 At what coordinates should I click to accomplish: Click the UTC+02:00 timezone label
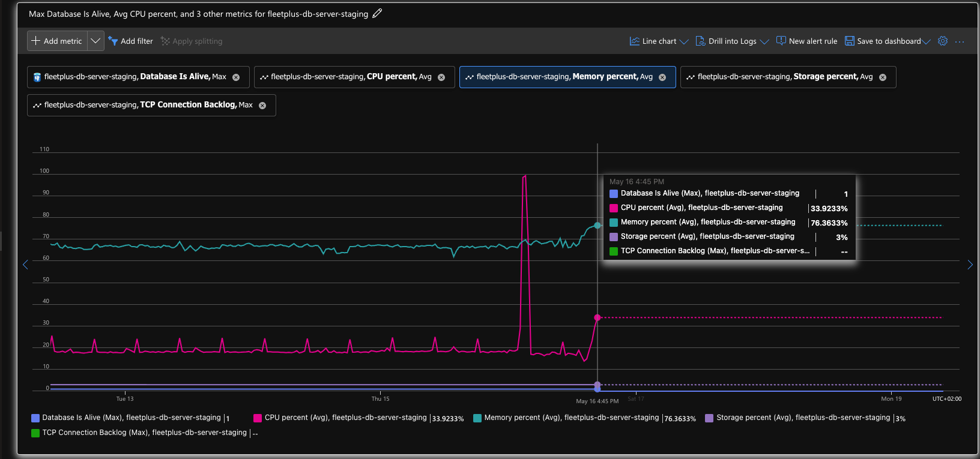(x=946, y=398)
